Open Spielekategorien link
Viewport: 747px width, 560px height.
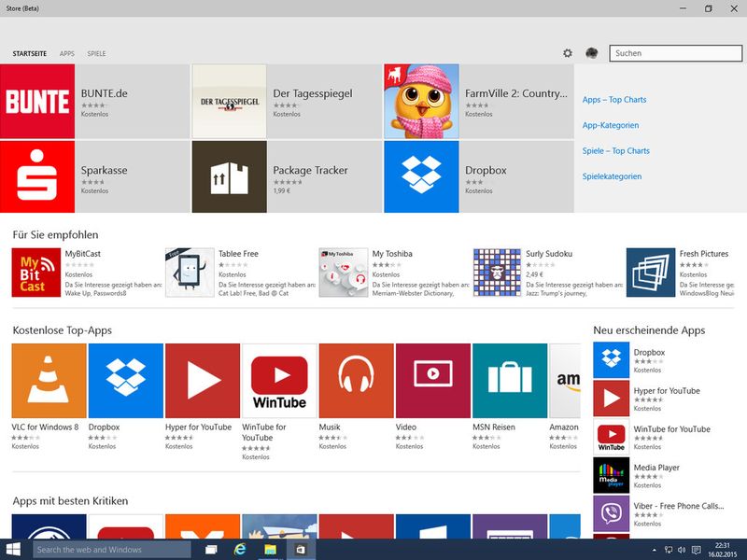click(612, 176)
